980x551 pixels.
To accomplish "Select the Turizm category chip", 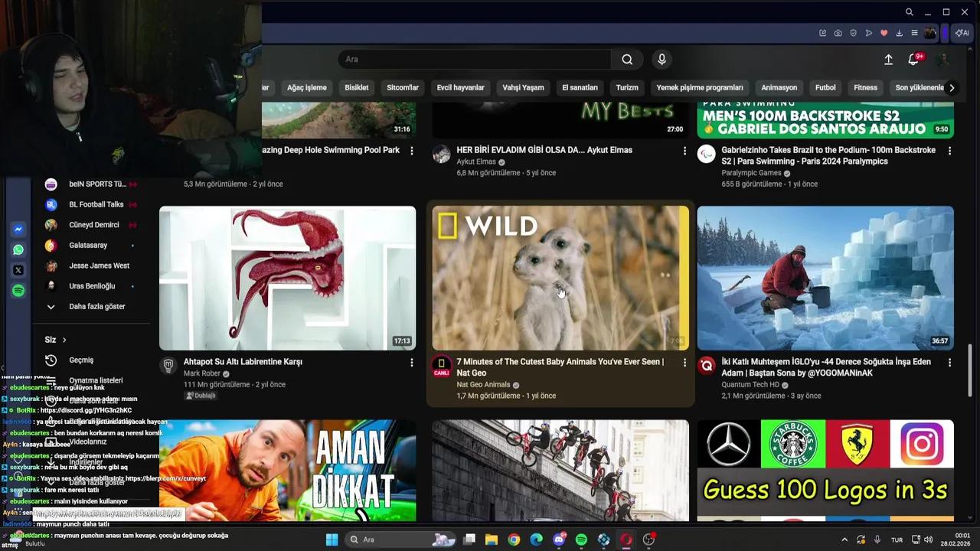I will point(627,87).
